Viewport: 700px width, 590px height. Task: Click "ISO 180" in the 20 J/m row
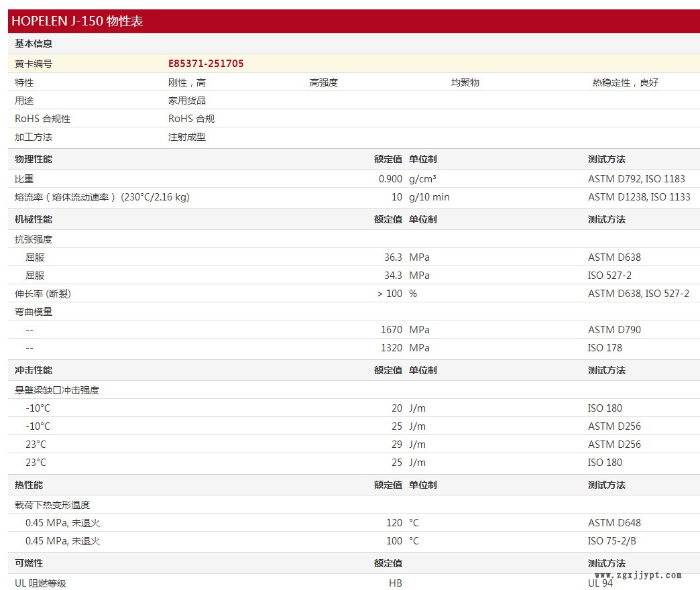(605, 408)
